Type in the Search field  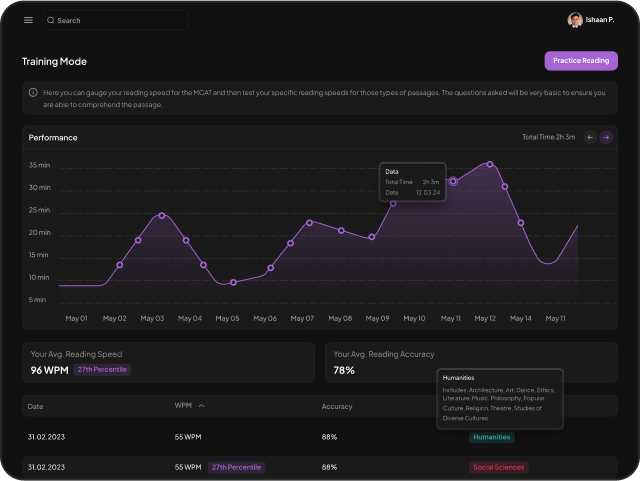click(120, 20)
